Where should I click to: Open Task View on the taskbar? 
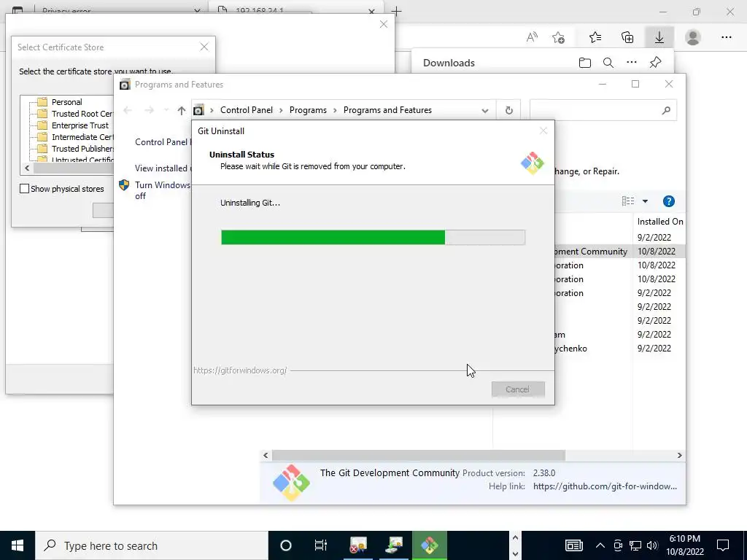tap(321, 545)
